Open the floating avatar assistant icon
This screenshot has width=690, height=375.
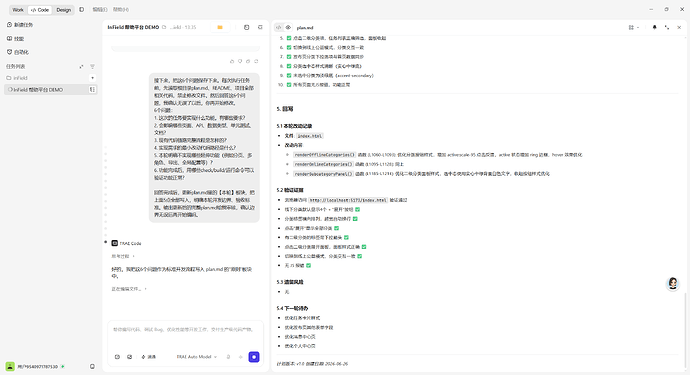673,283
